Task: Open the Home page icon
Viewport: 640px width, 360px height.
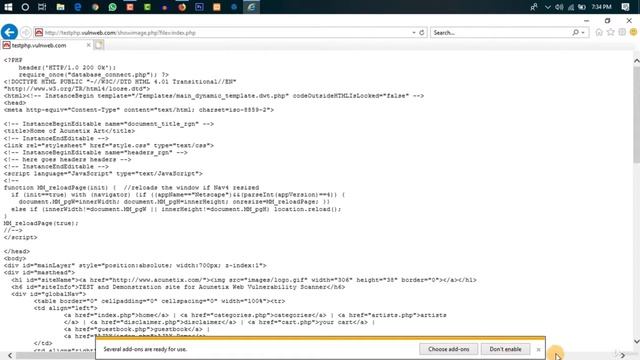Action: tap(599, 32)
